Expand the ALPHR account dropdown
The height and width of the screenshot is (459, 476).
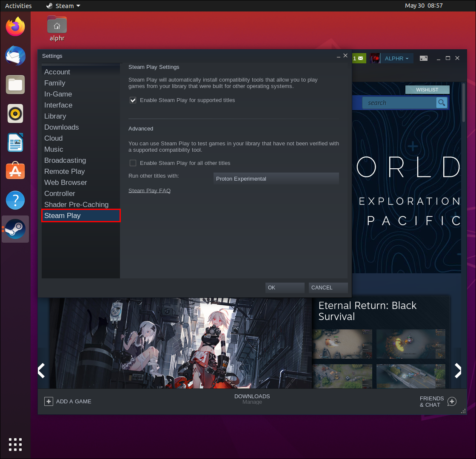coord(396,58)
